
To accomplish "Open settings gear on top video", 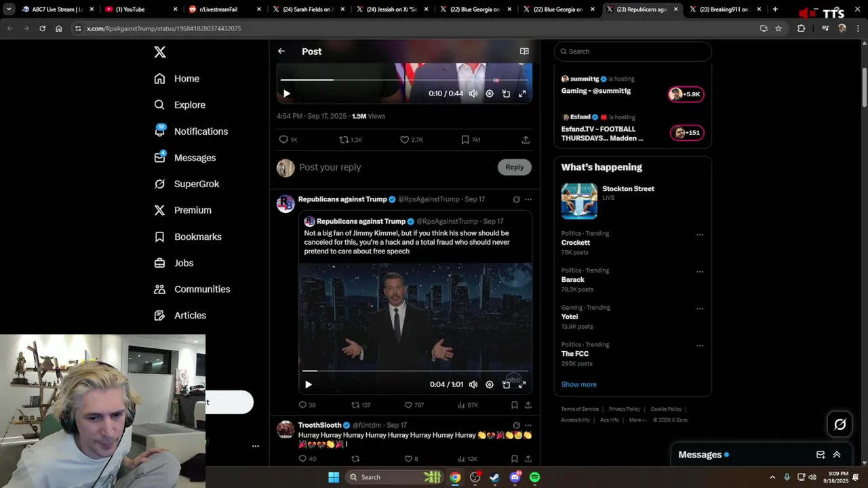I will 490,94.
